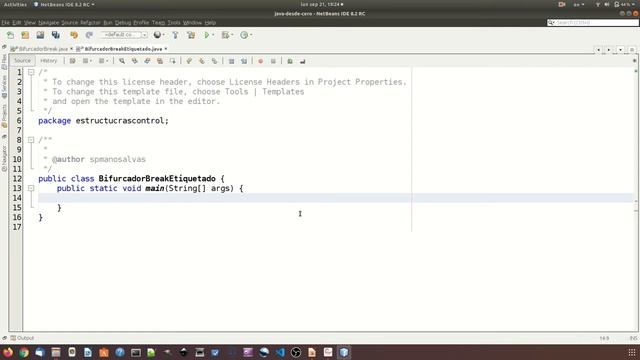The width and height of the screenshot is (640, 360).
Task: Click the Comment icon in editor toolbar
Action: click(x=290, y=61)
